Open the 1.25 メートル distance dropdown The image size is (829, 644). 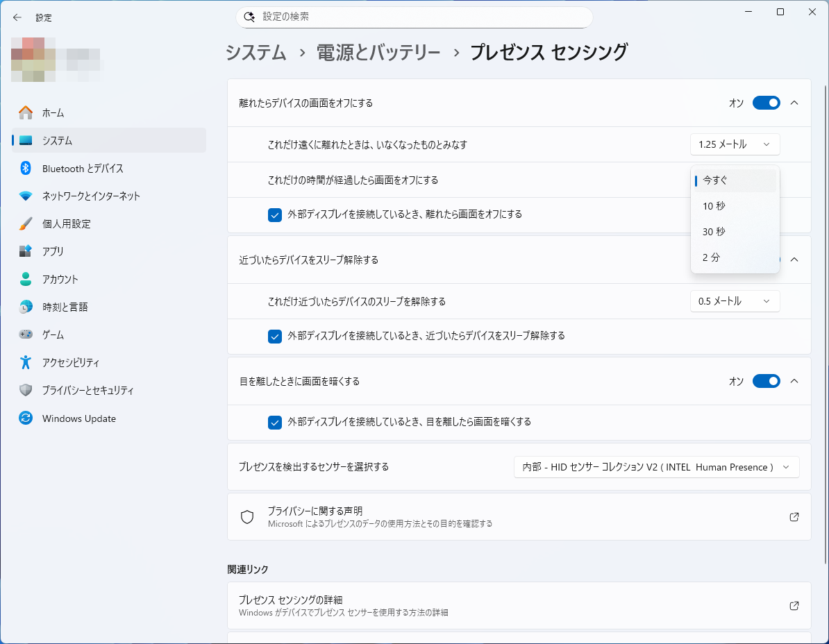click(735, 144)
